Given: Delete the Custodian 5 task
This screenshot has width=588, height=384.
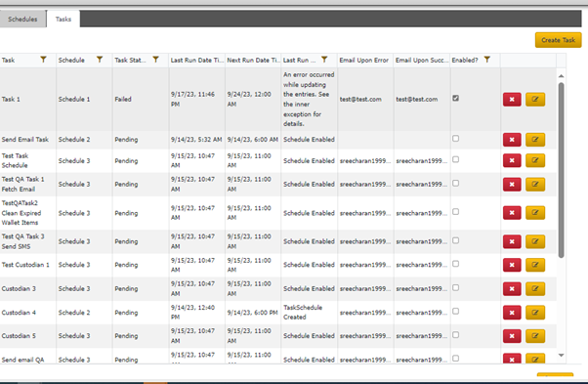Looking at the screenshot, I should coord(512,336).
